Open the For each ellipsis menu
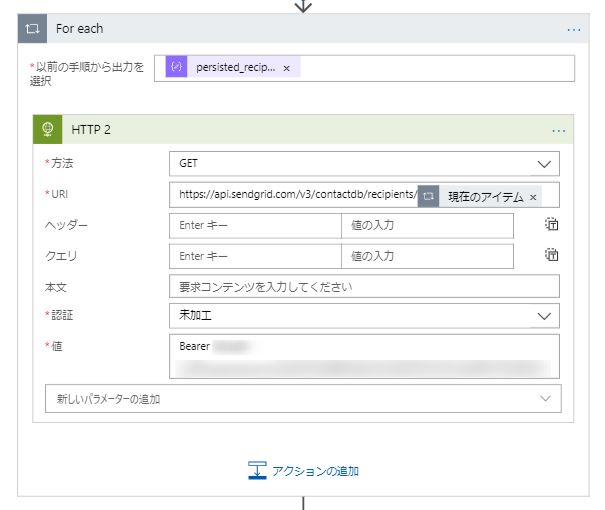The height and width of the screenshot is (510, 605). [x=573, y=30]
